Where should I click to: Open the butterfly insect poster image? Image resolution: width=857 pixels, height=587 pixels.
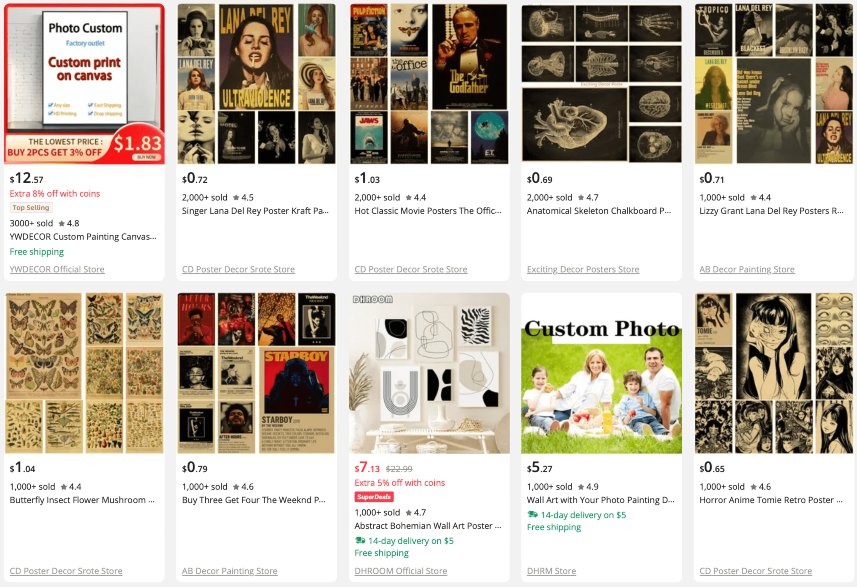coord(85,373)
